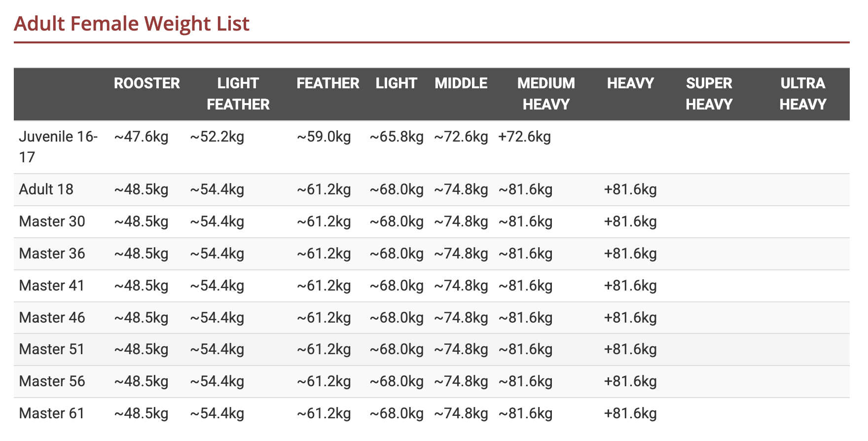Click the Master 46 row label
Image resolution: width=868 pixels, height=441 pixels.
[52, 318]
